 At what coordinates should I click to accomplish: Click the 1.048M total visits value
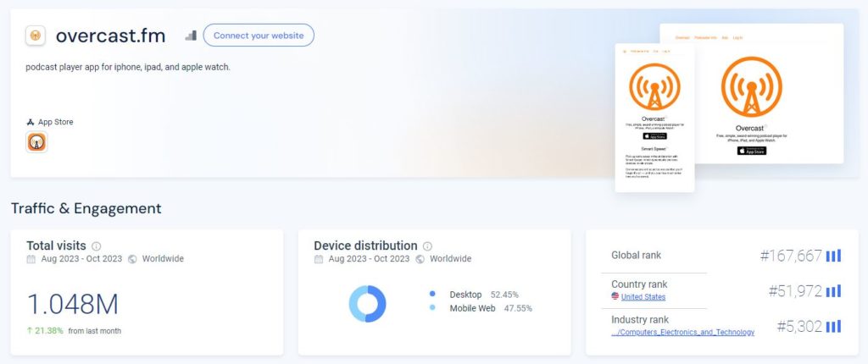pyautogui.click(x=73, y=305)
